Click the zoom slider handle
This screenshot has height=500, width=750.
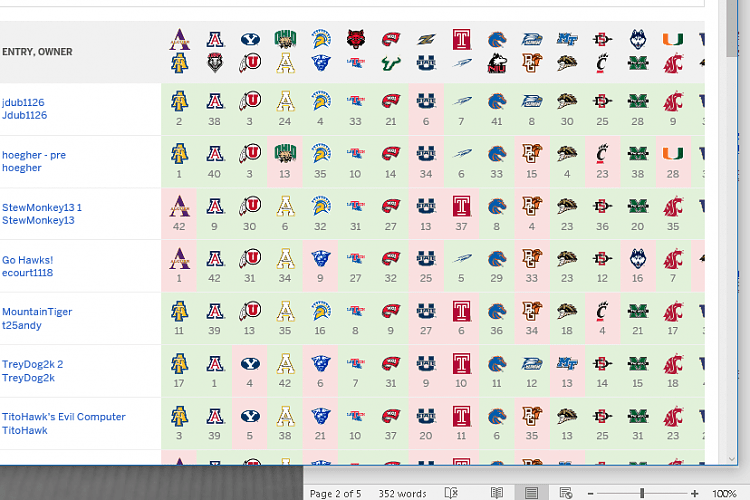(x=642, y=493)
